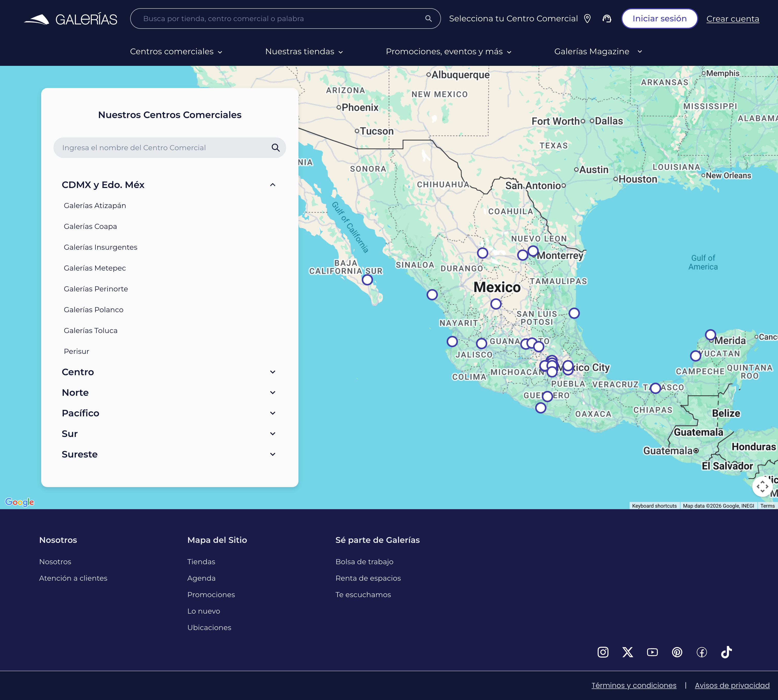Open the YouTube channel icon

tap(652, 652)
